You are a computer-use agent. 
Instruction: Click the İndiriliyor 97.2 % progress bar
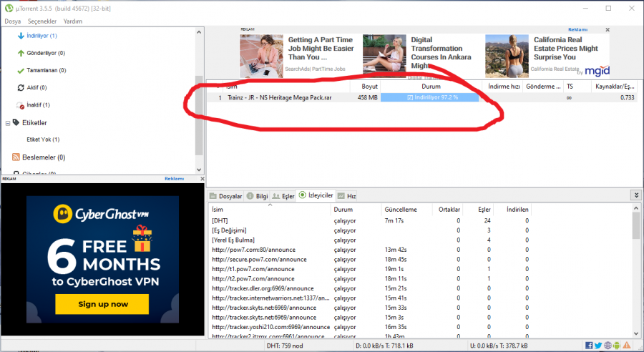[x=429, y=98]
